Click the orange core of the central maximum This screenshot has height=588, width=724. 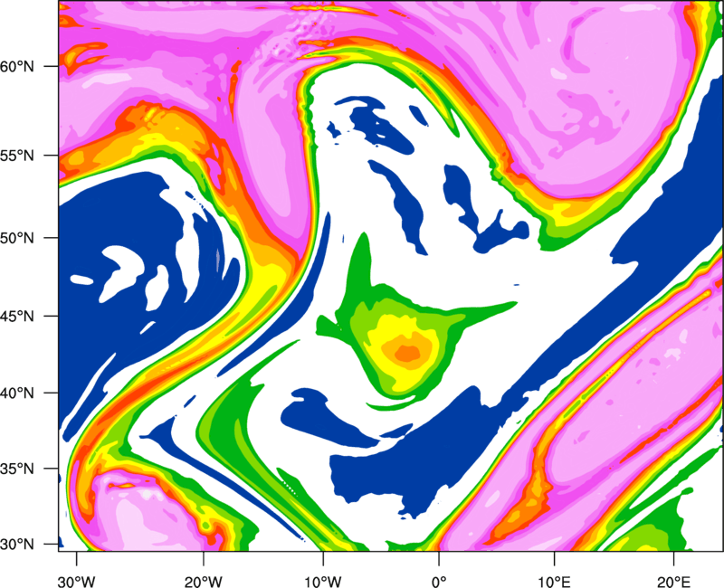408,353
